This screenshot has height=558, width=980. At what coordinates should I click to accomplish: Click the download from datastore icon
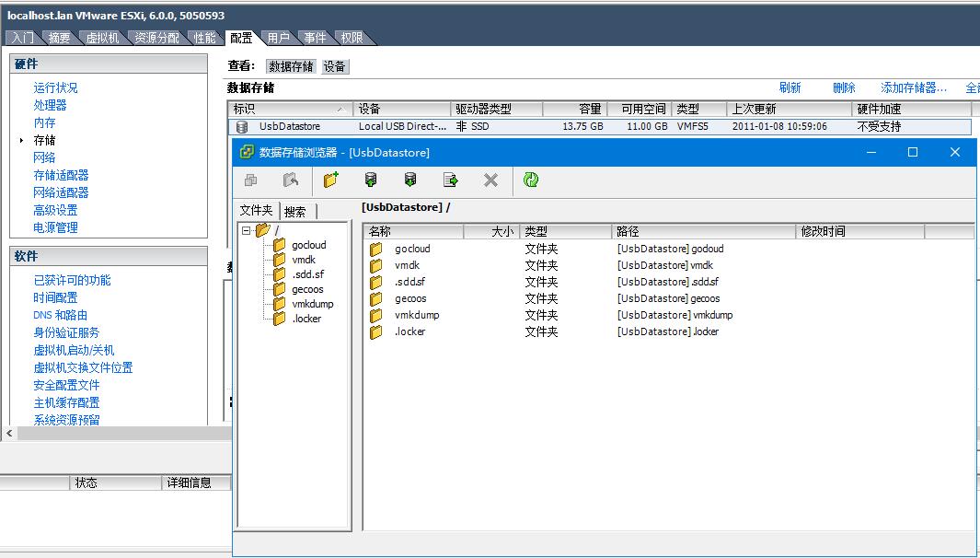click(x=410, y=180)
